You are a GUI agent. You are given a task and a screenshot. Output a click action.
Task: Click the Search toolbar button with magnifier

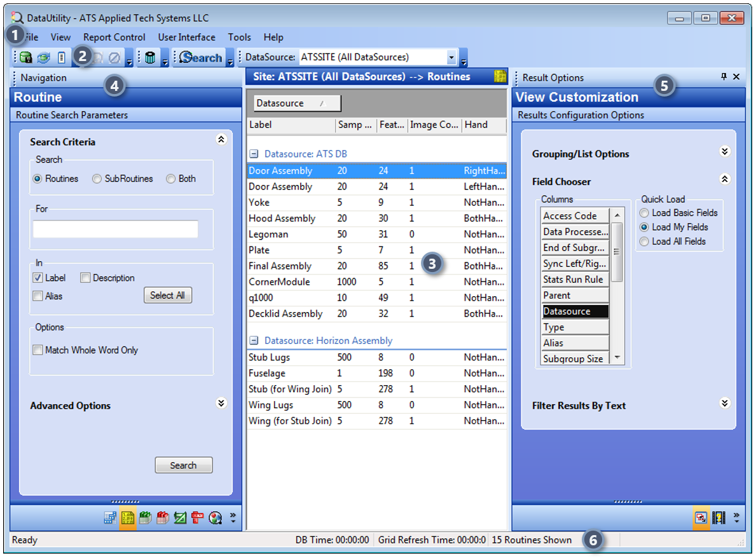pyautogui.click(x=200, y=58)
